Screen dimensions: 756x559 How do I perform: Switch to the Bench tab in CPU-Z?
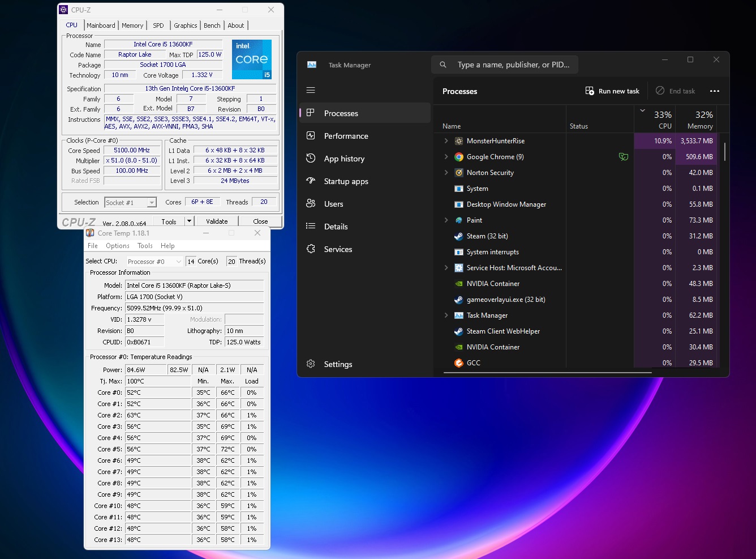pyautogui.click(x=212, y=25)
